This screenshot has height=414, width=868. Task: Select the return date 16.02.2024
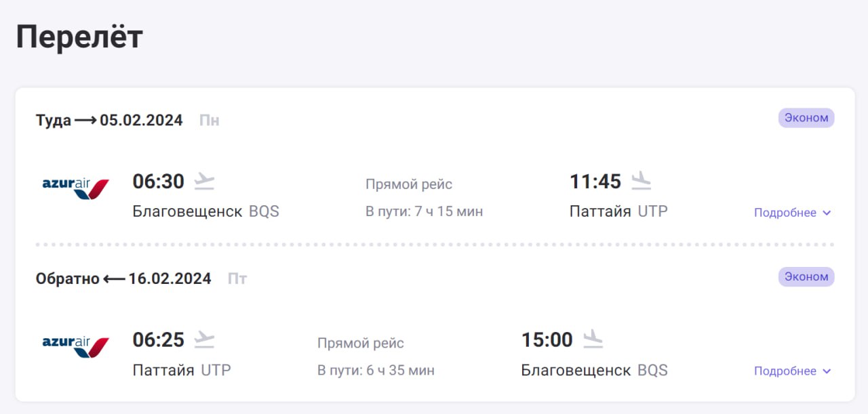coord(170,278)
